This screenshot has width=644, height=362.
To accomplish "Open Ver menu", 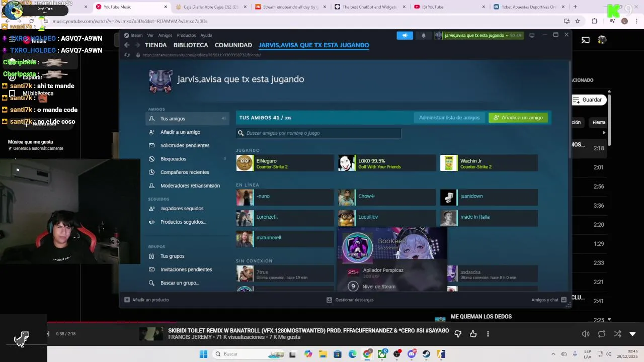I will pos(150,35).
